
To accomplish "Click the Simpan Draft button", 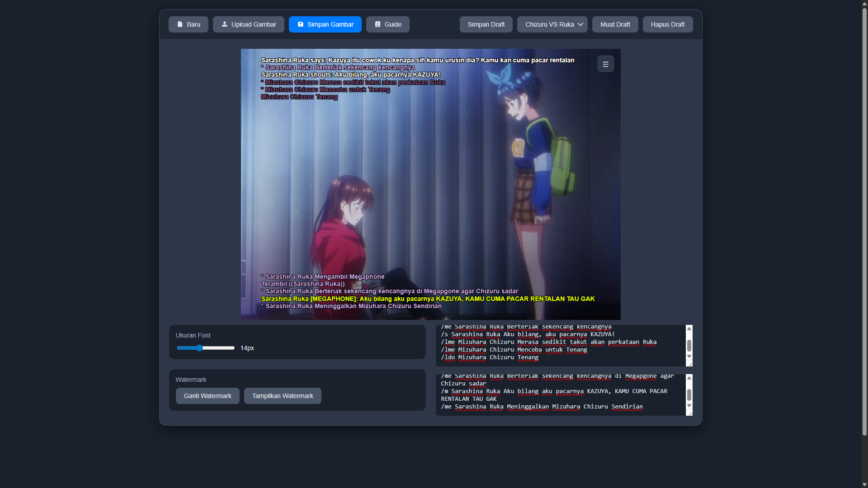I will [486, 24].
